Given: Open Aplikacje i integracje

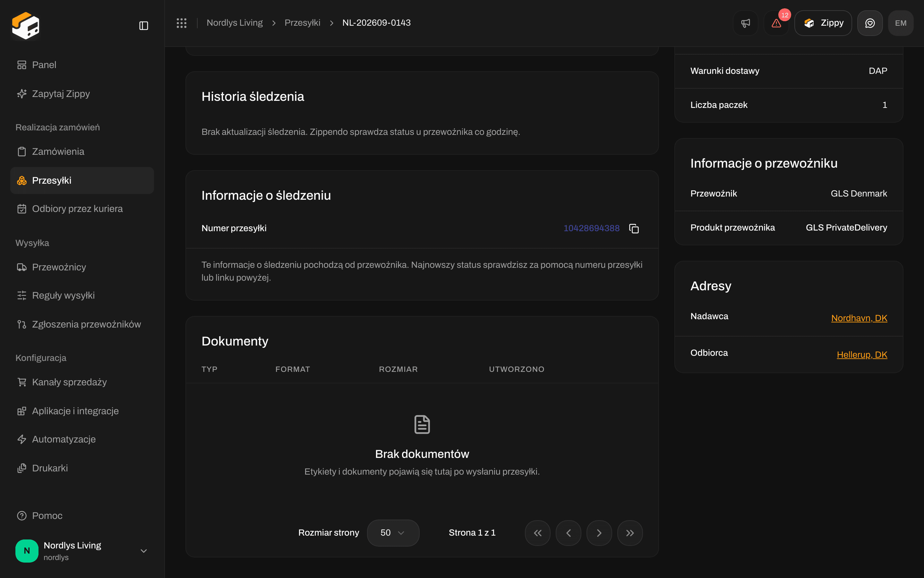Looking at the screenshot, I should click(x=82, y=411).
